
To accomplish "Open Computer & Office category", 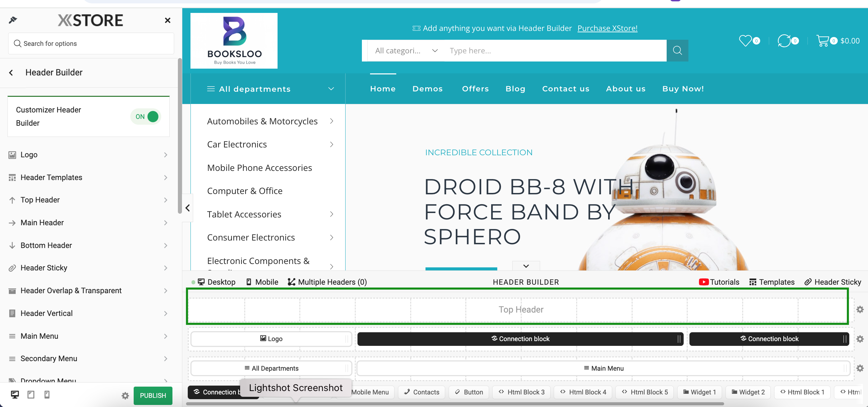I will point(245,191).
